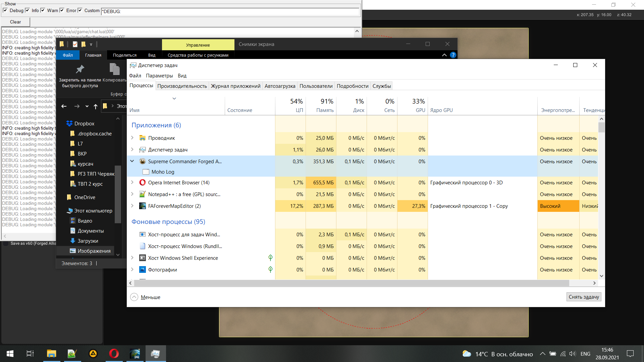Screen dimensions: 644x362
Task: Click the Explorer back arrow
Action: pos(64,106)
